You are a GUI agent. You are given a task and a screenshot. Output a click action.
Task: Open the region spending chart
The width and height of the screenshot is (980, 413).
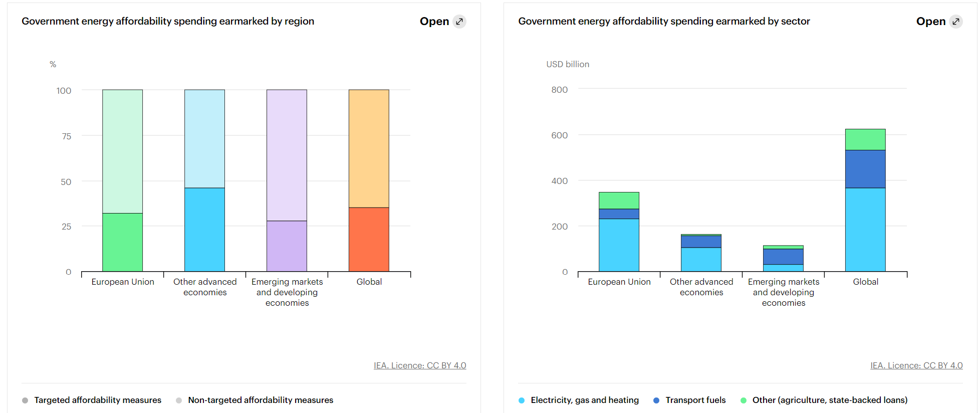point(434,22)
